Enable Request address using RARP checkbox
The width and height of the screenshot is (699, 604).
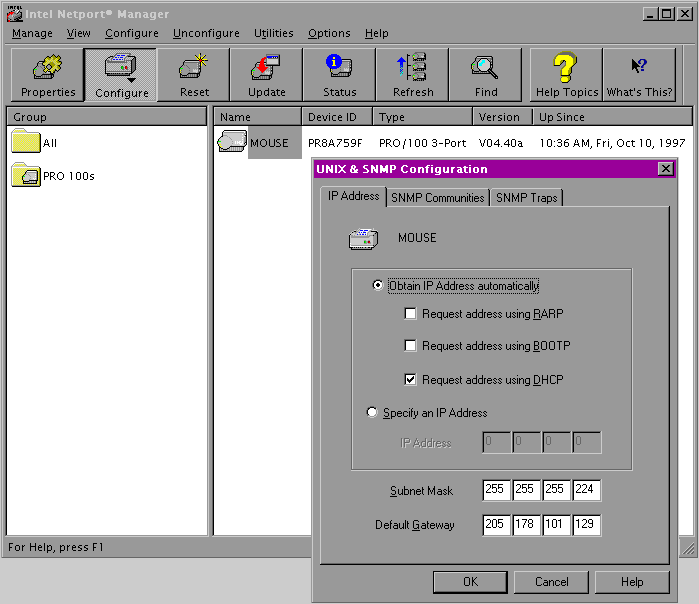[x=410, y=314]
